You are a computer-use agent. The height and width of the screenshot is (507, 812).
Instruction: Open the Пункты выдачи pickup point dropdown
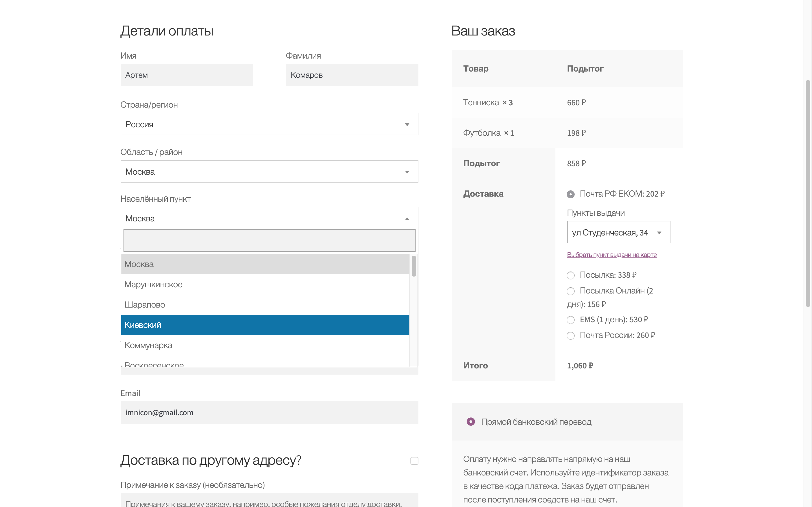click(618, 232)
